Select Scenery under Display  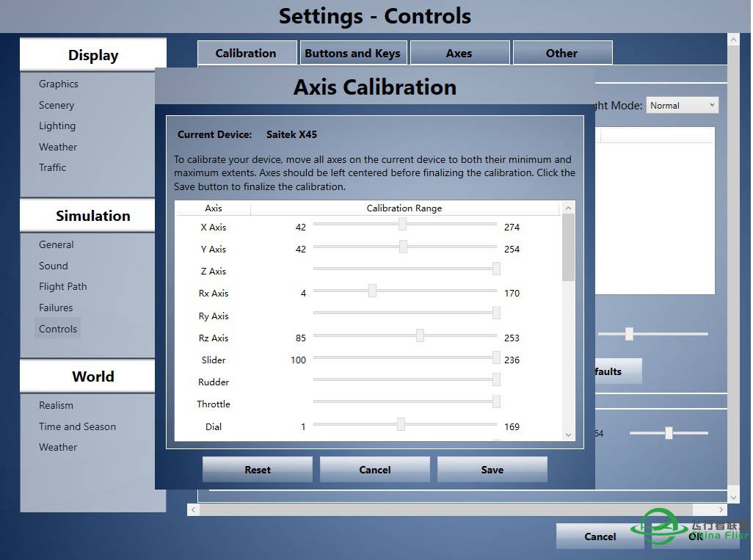[x=57, y=105]
